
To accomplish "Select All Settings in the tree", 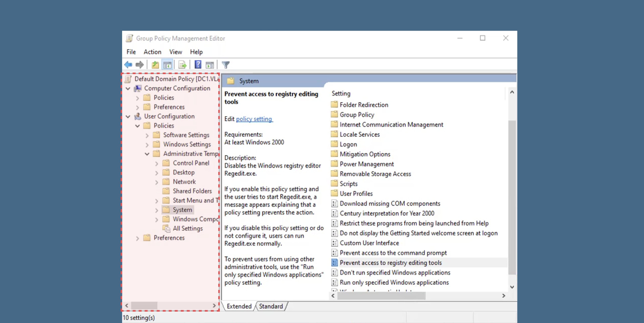I will point(188,228).
